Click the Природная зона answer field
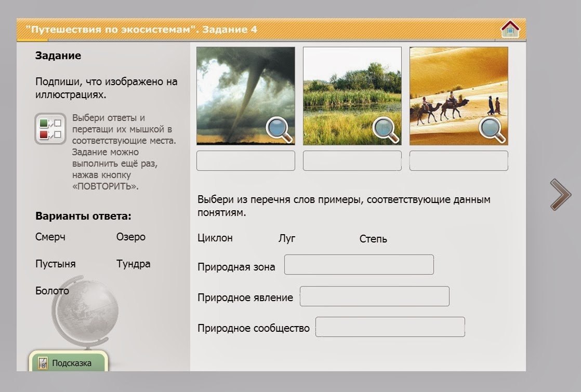The width and height of the screenshot is (581, 392). tap(359, 265)
